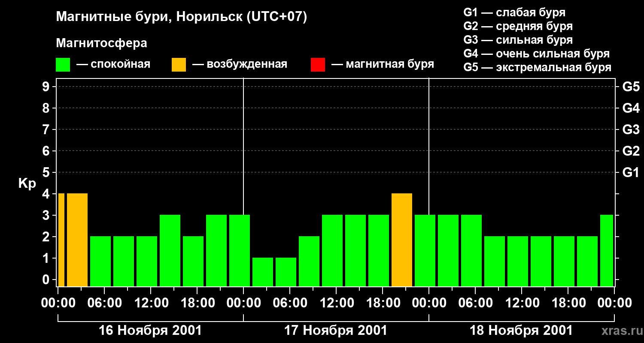Click the '18 Ноября 2001' date label
The height and width of the screenshot is (343, 644).
(x=521, y=331)
